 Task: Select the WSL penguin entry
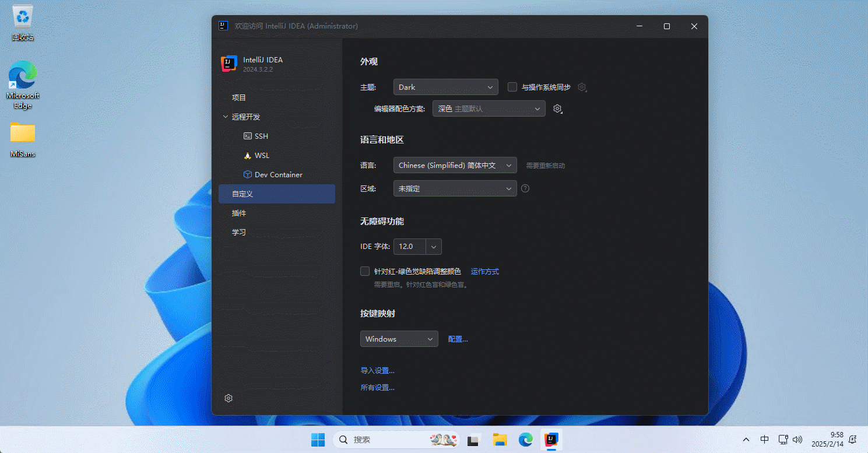coord(261,156)
